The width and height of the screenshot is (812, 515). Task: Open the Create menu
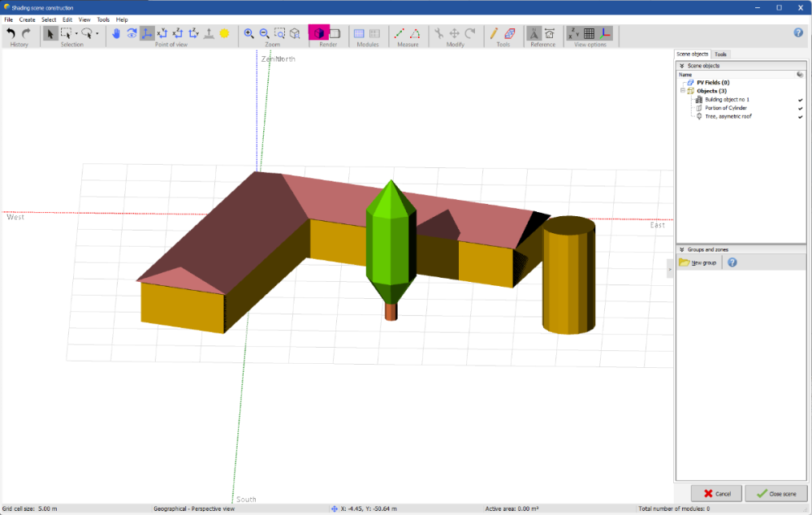pos(27,19)
